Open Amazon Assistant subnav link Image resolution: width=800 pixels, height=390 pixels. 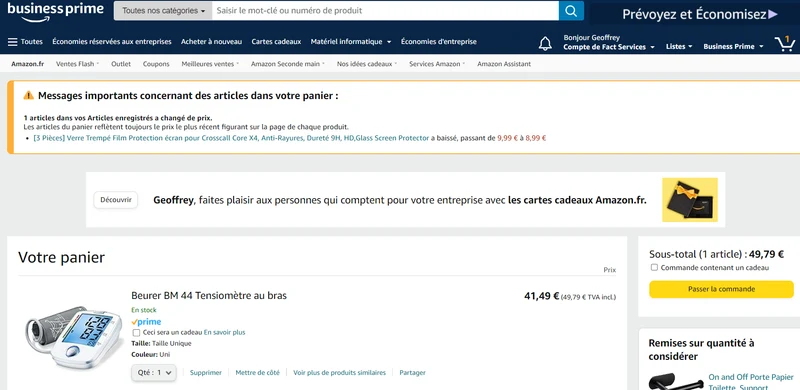[504, 64]
